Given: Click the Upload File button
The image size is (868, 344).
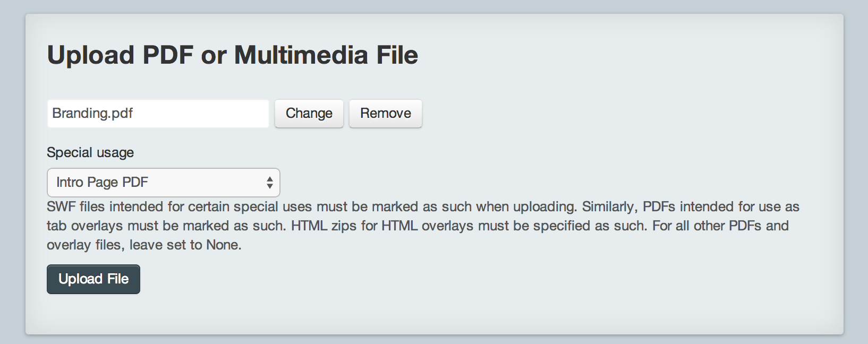Looking at the screenshot, I should (x=93, y=279).
